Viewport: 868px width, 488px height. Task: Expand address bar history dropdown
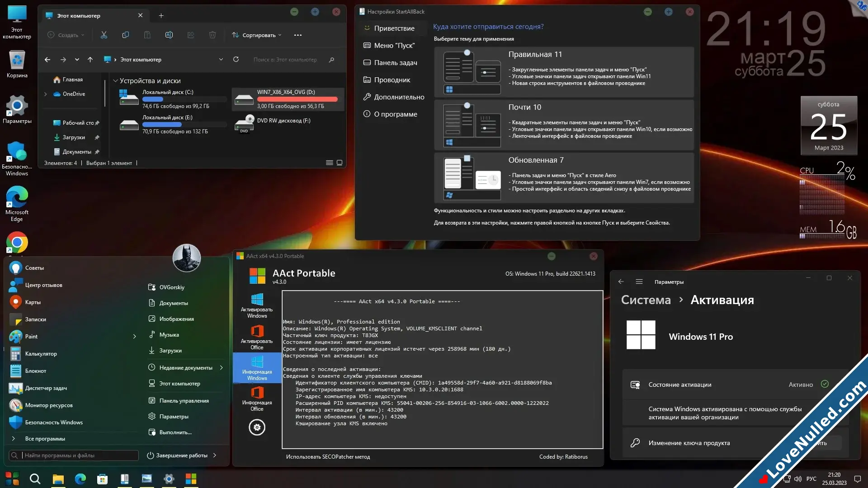coord(221,60)
